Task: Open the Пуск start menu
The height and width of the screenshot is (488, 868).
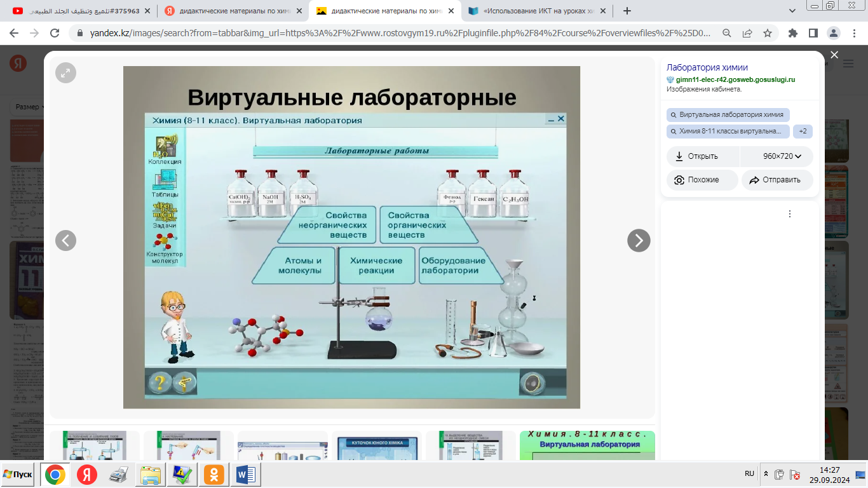Action: 18,475
